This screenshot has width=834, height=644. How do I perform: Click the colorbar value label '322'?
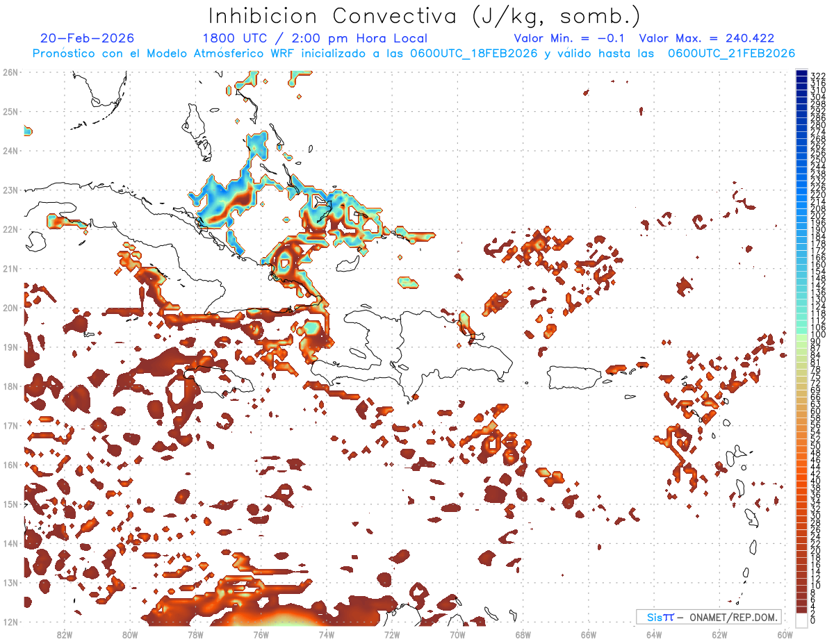pos(818,76)
